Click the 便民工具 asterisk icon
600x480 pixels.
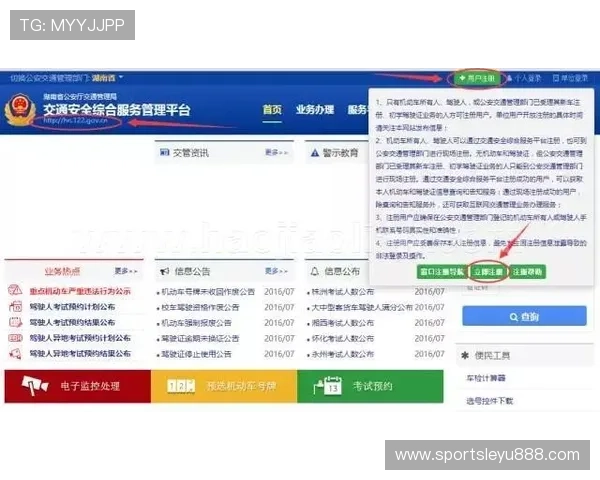click(465, 356)
